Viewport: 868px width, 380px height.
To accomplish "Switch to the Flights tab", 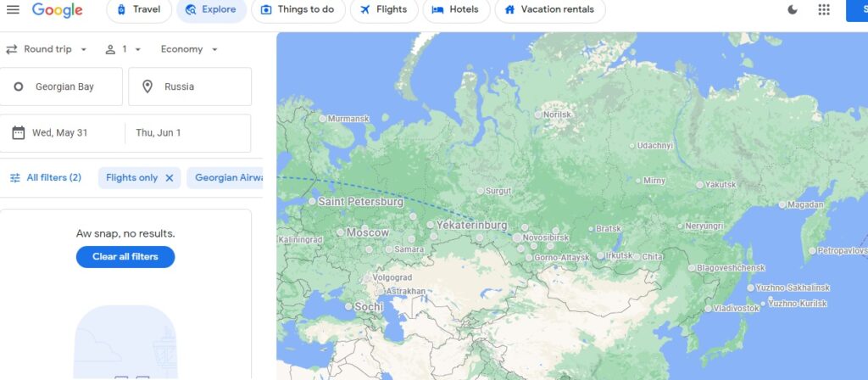I will click(x=384, y=10).
